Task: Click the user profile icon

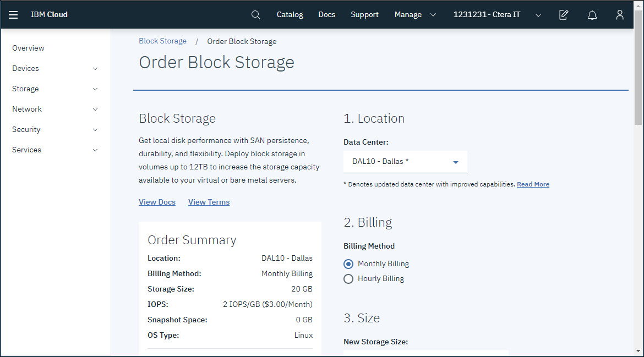Action: tap(620, 14)
